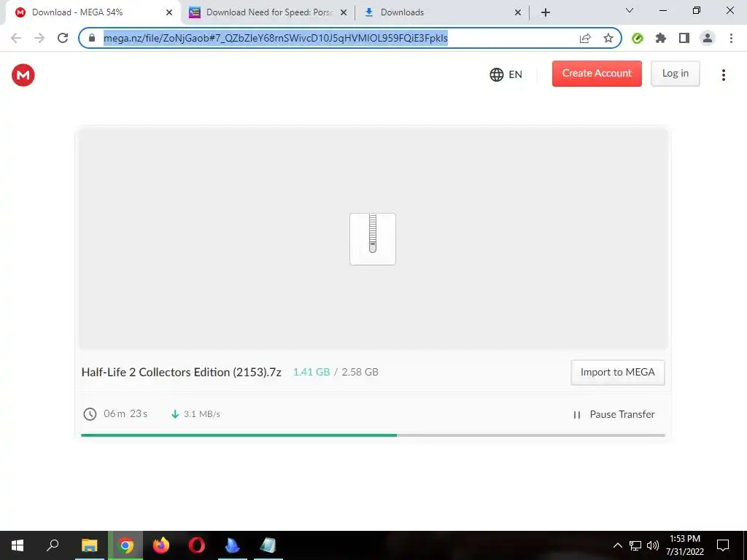Click the 3.1 MB/s speed text
The height and width of the screenshot is (560, 747).
[x=202, y=414]
